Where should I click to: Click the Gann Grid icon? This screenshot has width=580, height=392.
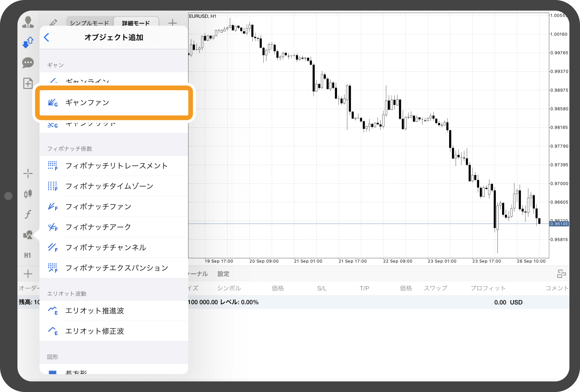[x=53, y=125]
